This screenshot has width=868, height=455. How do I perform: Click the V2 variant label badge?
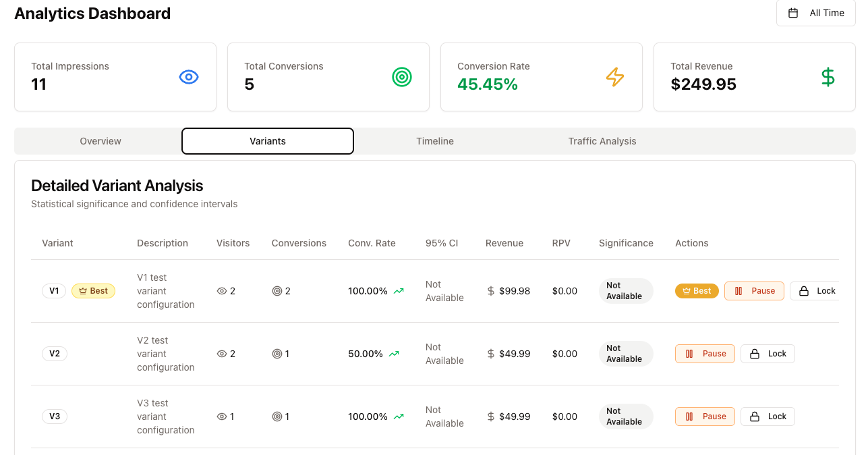55,354
